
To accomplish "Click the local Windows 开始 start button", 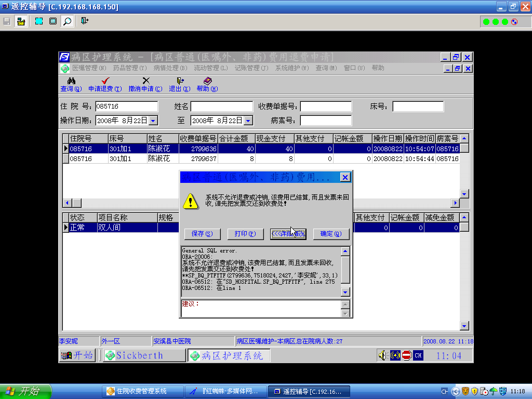I will click(x=25, y=391).
